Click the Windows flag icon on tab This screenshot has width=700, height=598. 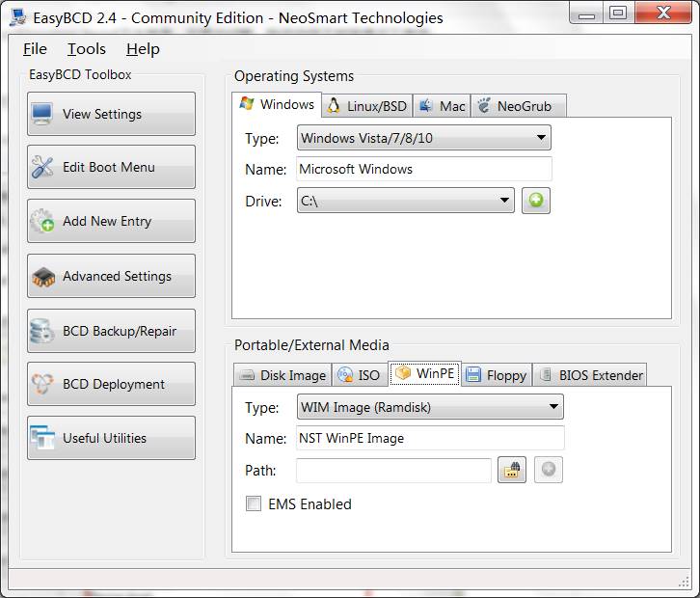247,103
